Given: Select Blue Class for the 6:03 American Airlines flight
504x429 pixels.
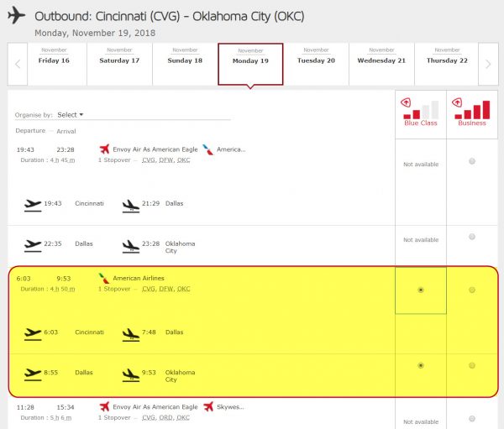Looking at the screenshot, I should [421, 290].
